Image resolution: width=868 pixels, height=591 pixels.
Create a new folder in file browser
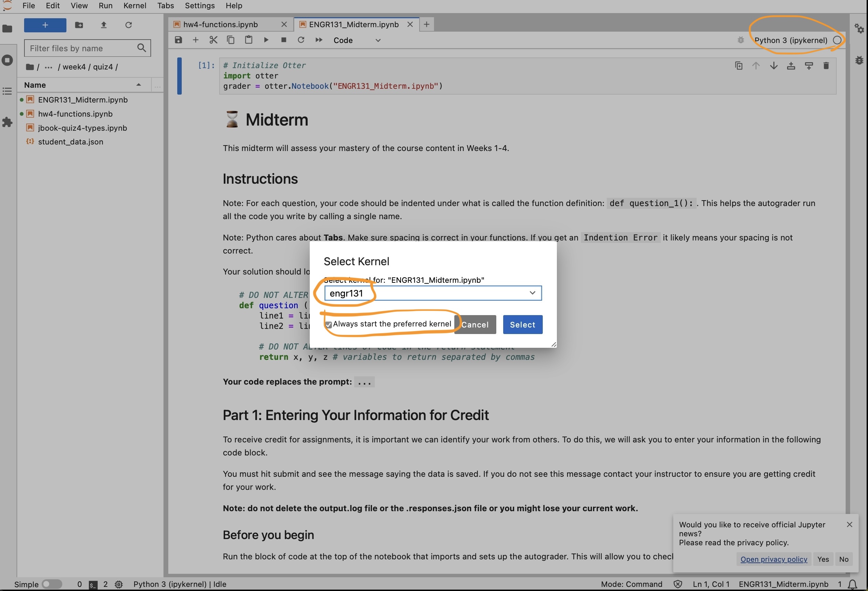point(79,25)
